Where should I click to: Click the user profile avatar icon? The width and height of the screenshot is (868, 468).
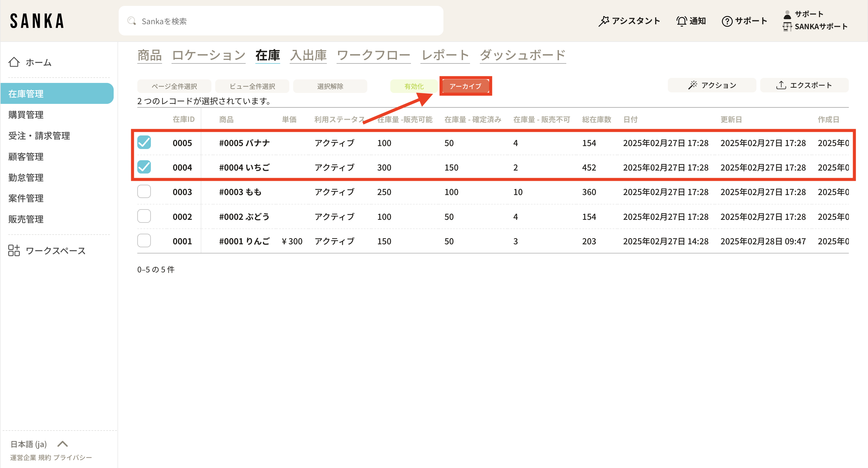787,14
